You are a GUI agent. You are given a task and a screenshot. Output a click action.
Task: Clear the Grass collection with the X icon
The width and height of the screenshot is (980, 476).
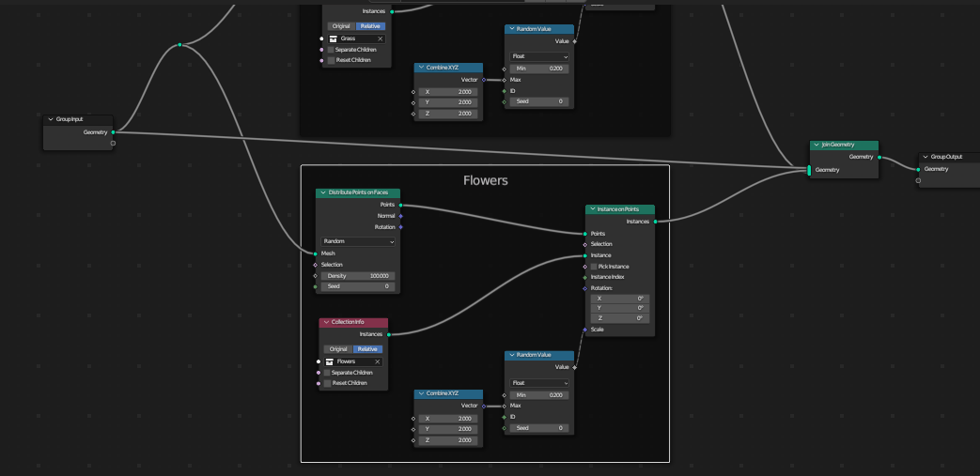point(380,38)
